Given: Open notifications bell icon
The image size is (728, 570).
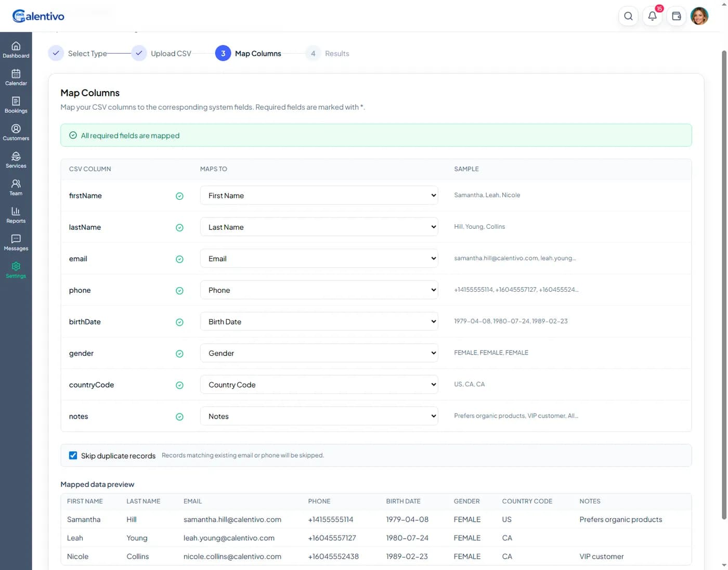Looking at the screenshot, I should (x=652, y=16).
